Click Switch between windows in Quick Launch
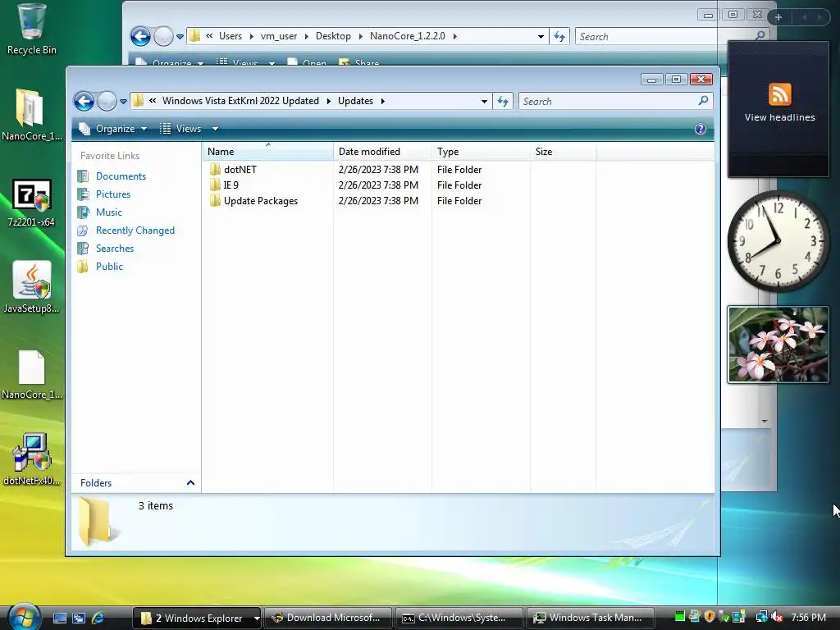The height and width of the screenshot is (630, 840). tap(79, 618)
